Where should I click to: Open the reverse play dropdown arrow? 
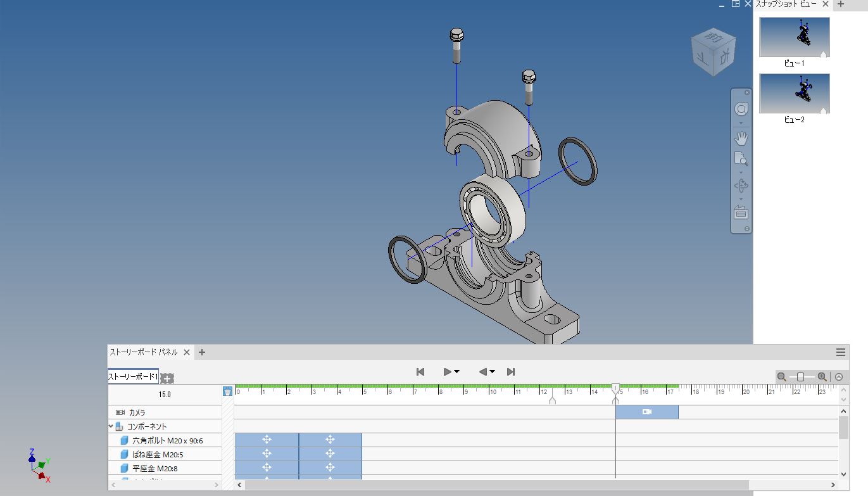coord(492,372)
